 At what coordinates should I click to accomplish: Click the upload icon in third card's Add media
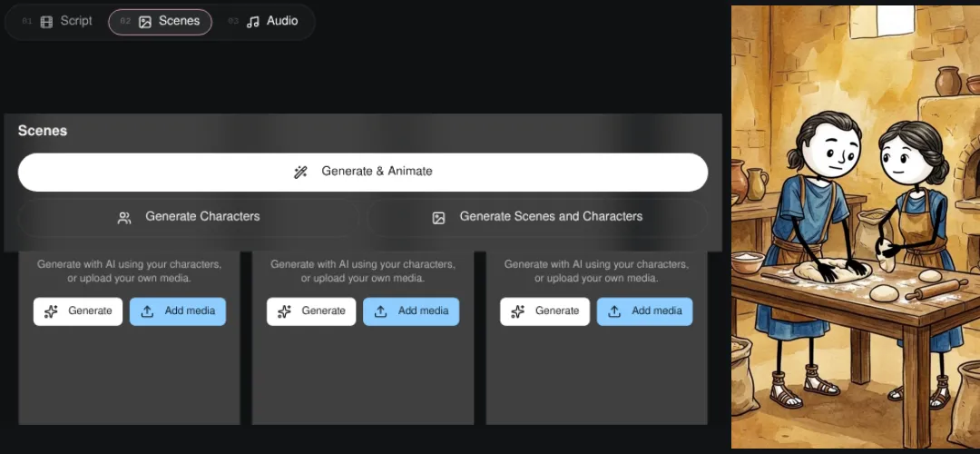point(614,311)
